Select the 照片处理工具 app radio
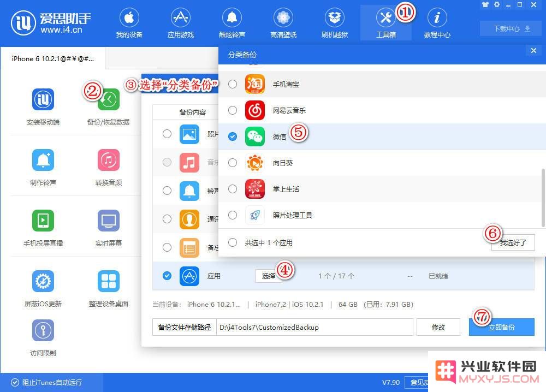This screenshot has width=546, height=392. [x=232, y=215]
